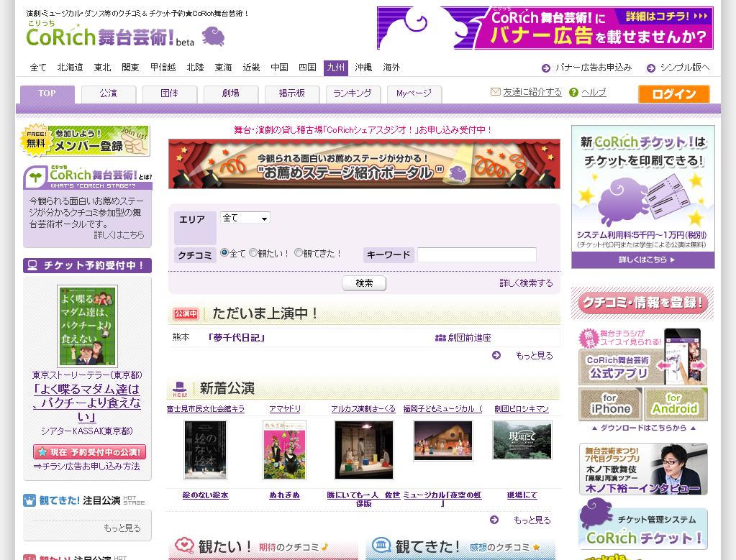Click the crown icon beside 観てきた! 注目公演

click(x=29, y=500)
